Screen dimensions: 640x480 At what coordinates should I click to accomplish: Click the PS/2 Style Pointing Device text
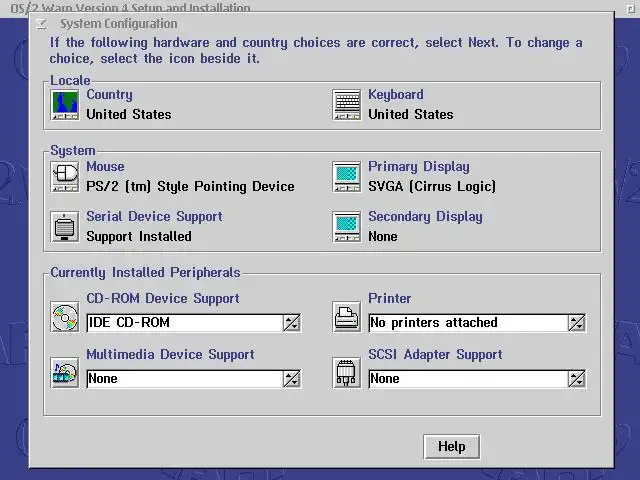(190, 187)
